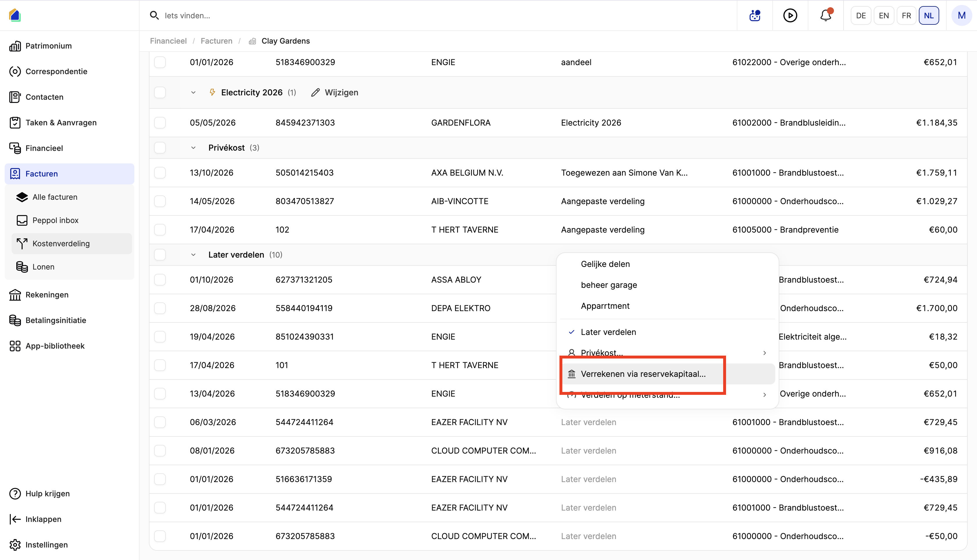Open Taken & Aanvragen
The width and height of the screenshot is (977, 560).
[69, 123]
